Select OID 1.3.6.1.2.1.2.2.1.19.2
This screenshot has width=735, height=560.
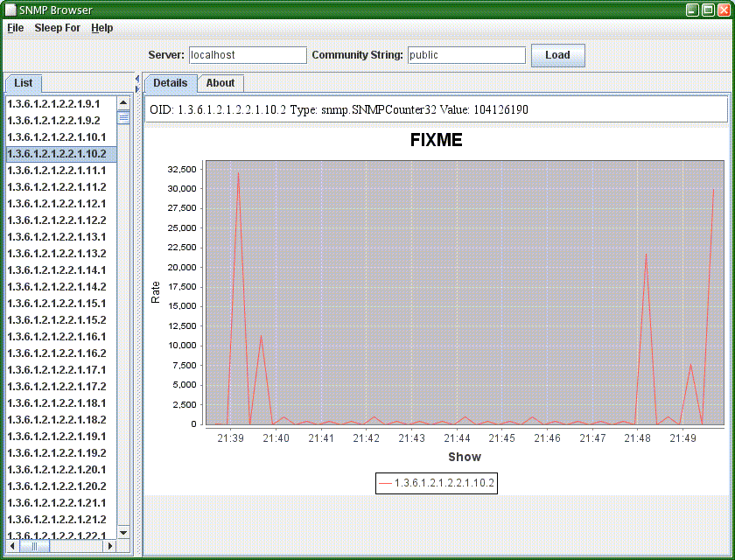61,453
